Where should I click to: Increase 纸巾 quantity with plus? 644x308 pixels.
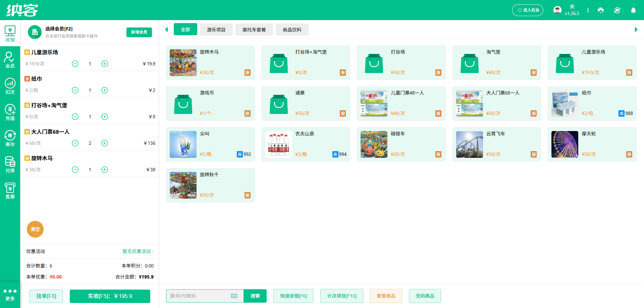coord(105,90)
